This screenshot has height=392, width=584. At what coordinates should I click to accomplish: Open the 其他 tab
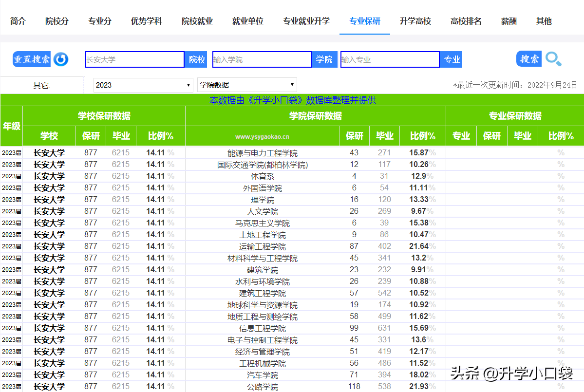(544, 21)
